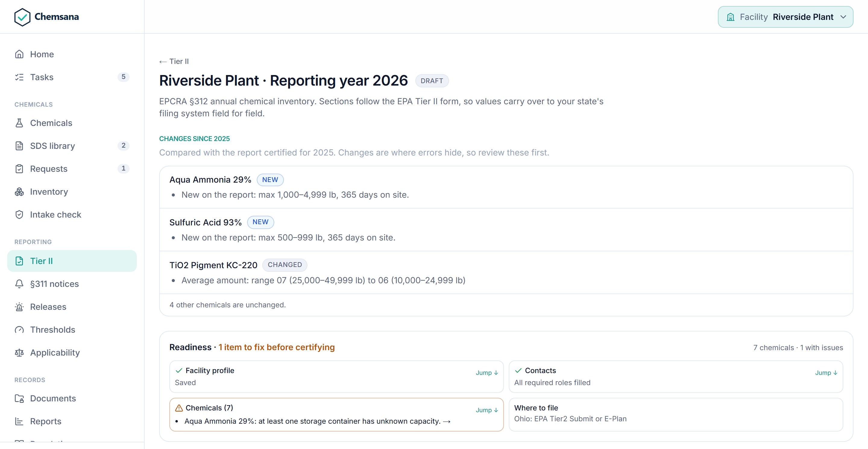Open Tasks in the sidebar
The image size is (868, 449).
tap(72, 77)
